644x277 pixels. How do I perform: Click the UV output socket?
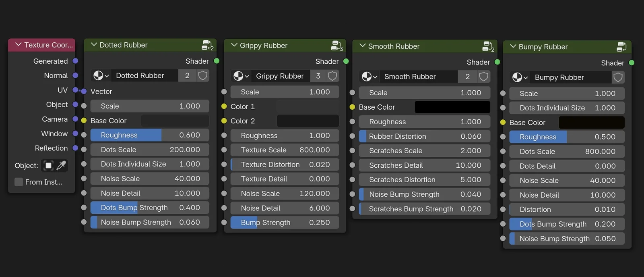pos(75,90)
